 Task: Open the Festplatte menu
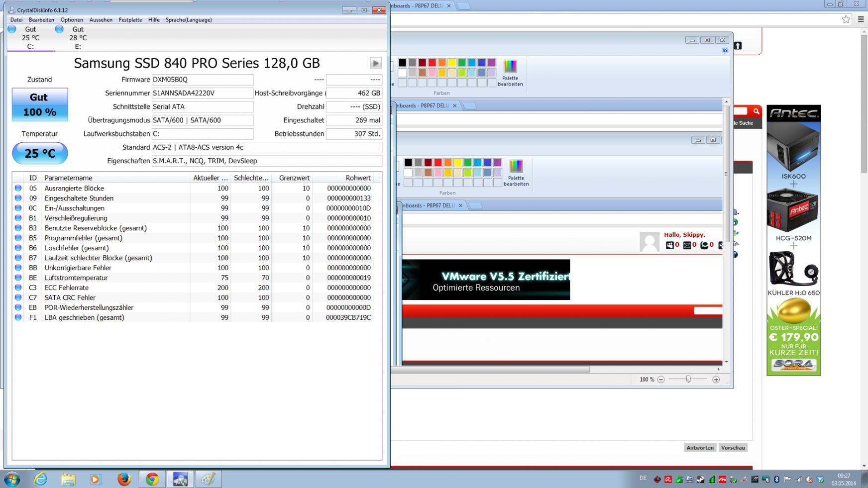point(130,20)
